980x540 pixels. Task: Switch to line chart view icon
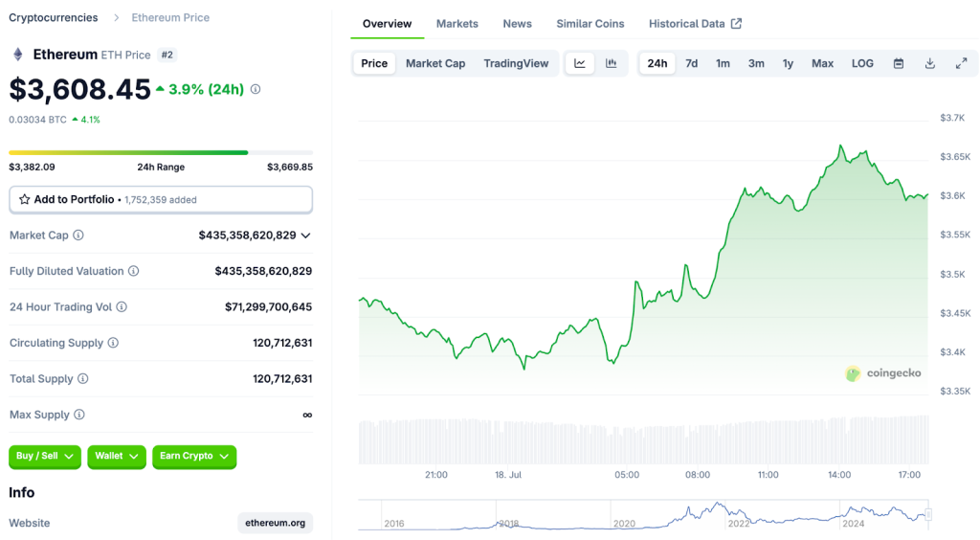[x=580, y=63]
